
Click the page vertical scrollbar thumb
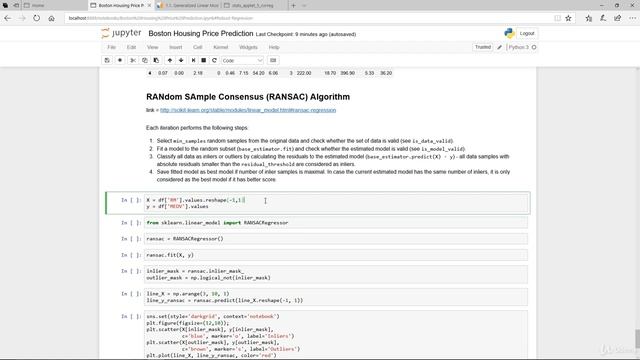click(637, 338)
